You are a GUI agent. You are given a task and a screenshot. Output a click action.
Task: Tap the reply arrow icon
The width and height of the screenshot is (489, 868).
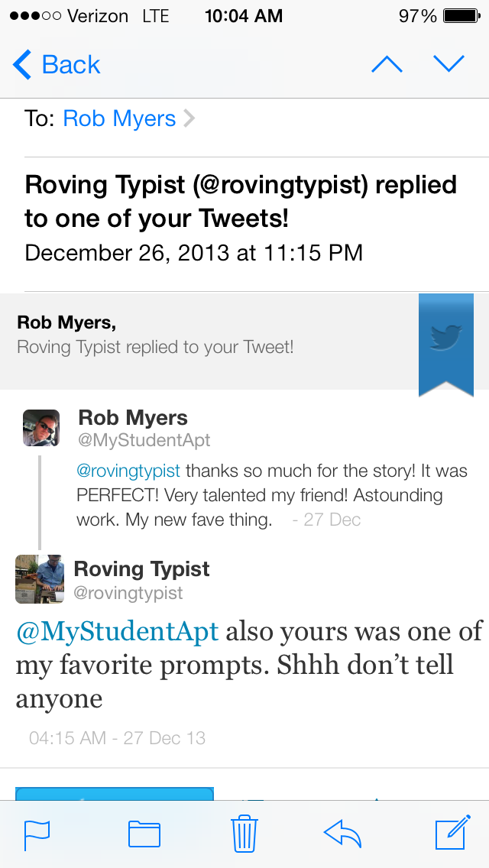point(342,834)
